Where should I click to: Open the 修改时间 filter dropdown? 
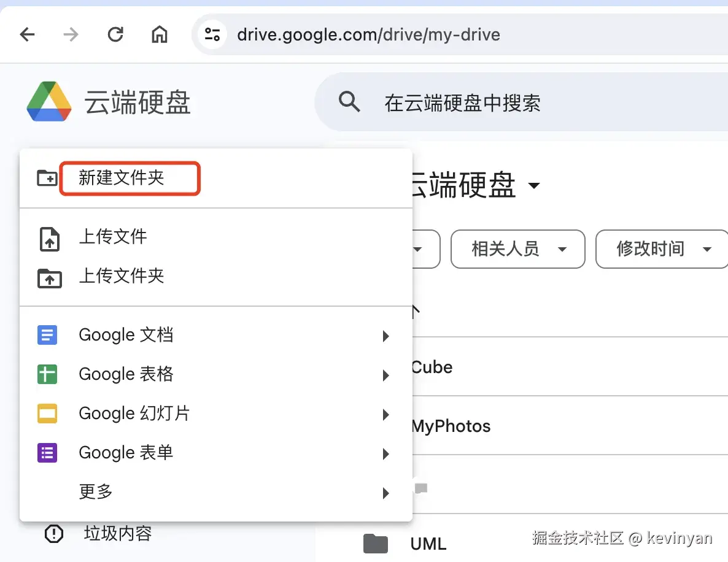pos(662,249)
